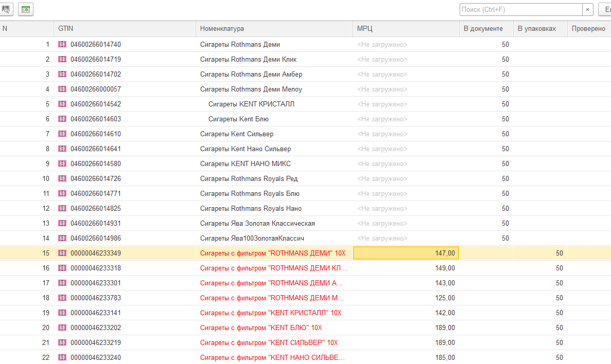Click the marking icon beside GTIN 04600266014931
The height and width of the screenshot is (364, 611).
coord(62,224)
